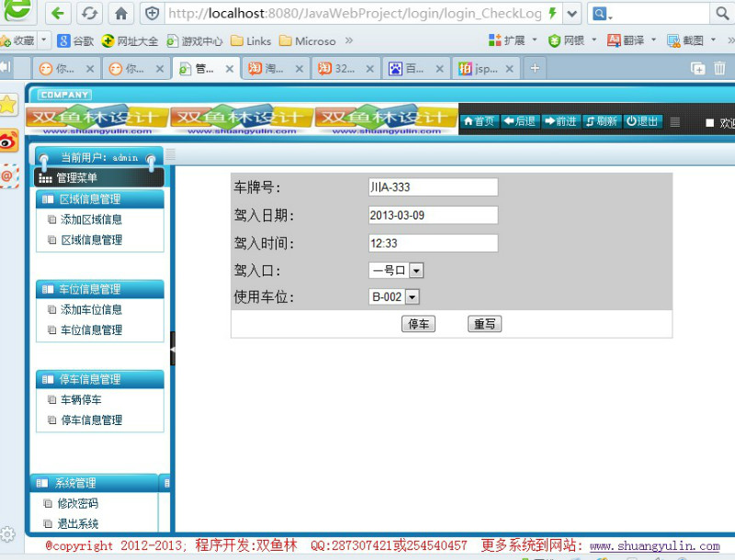Screen dimensions: 735x560
Task: Open the 使用车位 dropdown
Action: 394,297
